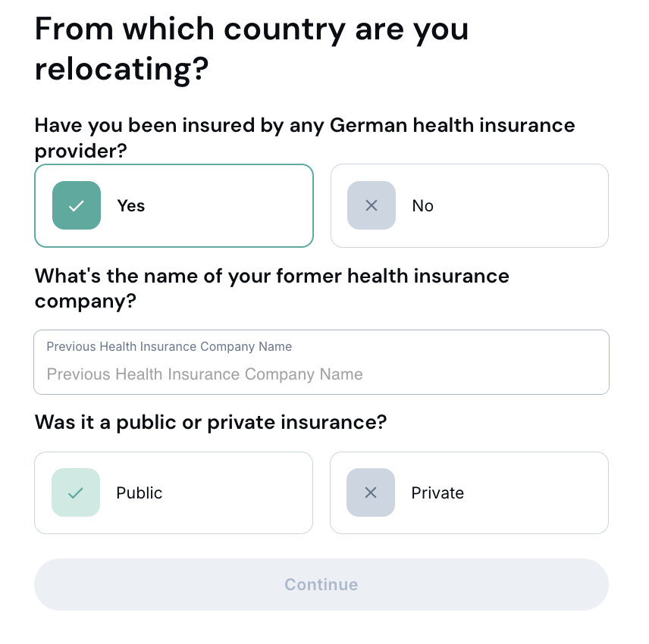Image resolution: width=649 pixels, height=644 pixels.
Task: Click the "Was it a public or private insurance?" text
Action: [211, 422]
